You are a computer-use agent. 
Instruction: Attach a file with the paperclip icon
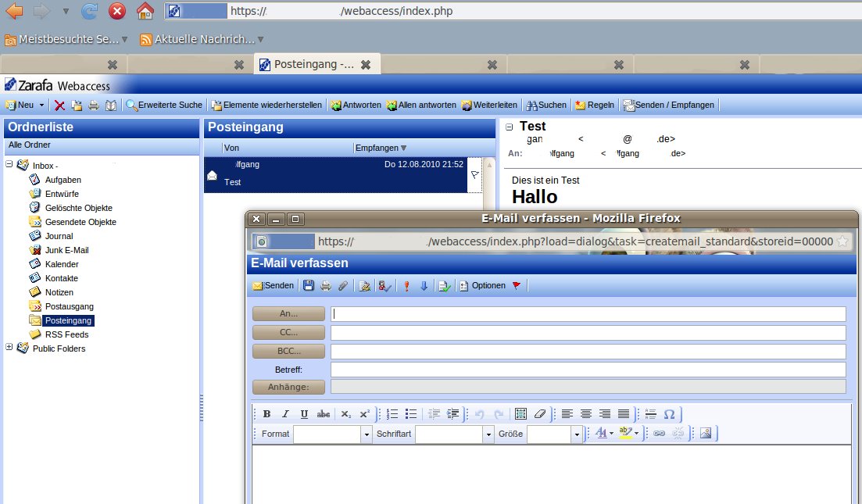(x=343, y=286)
